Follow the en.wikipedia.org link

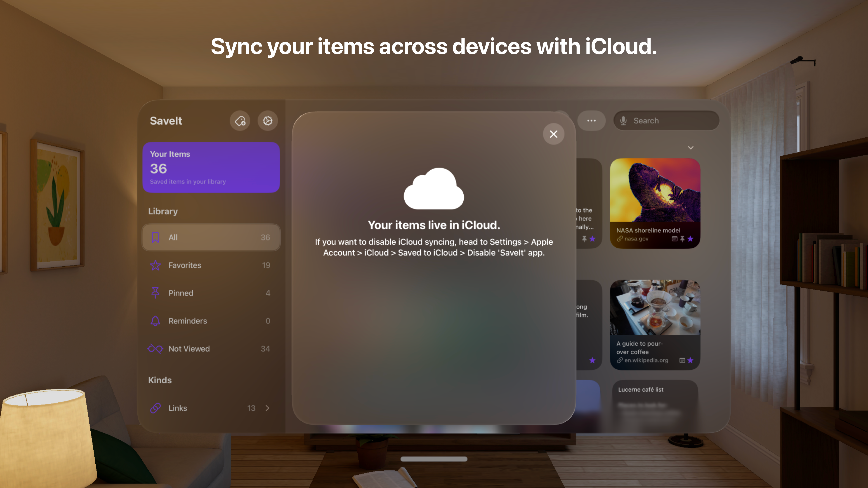click(x=642, y=360)
